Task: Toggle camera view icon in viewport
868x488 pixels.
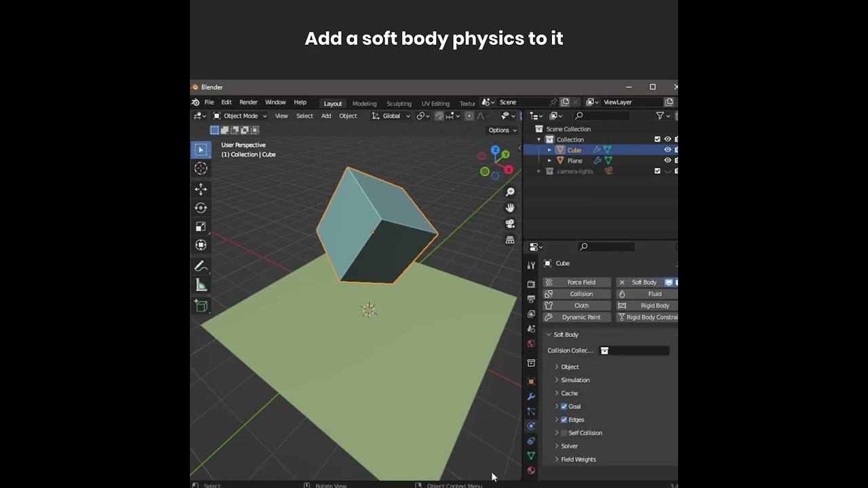Action: coord(510,224)
